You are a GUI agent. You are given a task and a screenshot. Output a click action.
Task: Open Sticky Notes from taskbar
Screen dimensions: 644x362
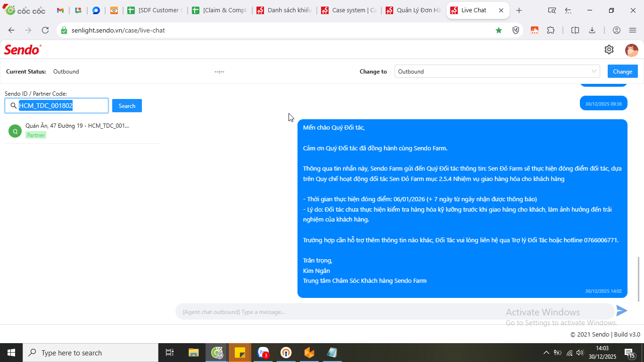coord(239,353)
